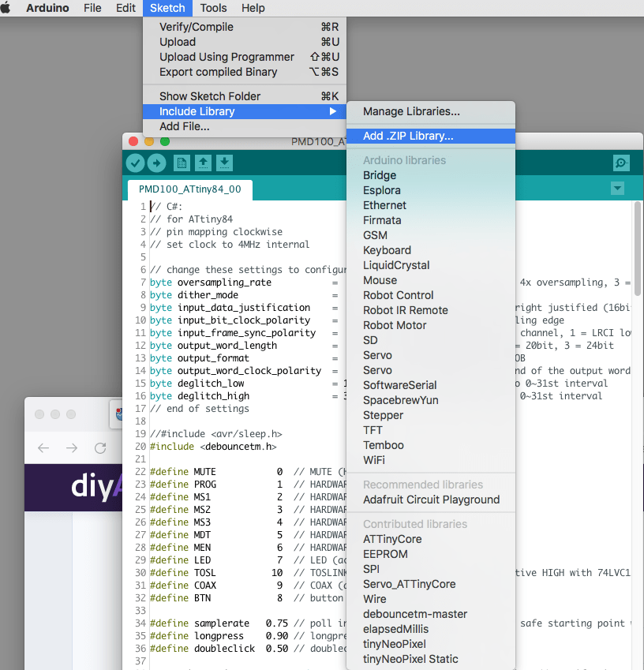Choose Export compiled Binary
The image size is (644, 670).
[x=245, y=72]
